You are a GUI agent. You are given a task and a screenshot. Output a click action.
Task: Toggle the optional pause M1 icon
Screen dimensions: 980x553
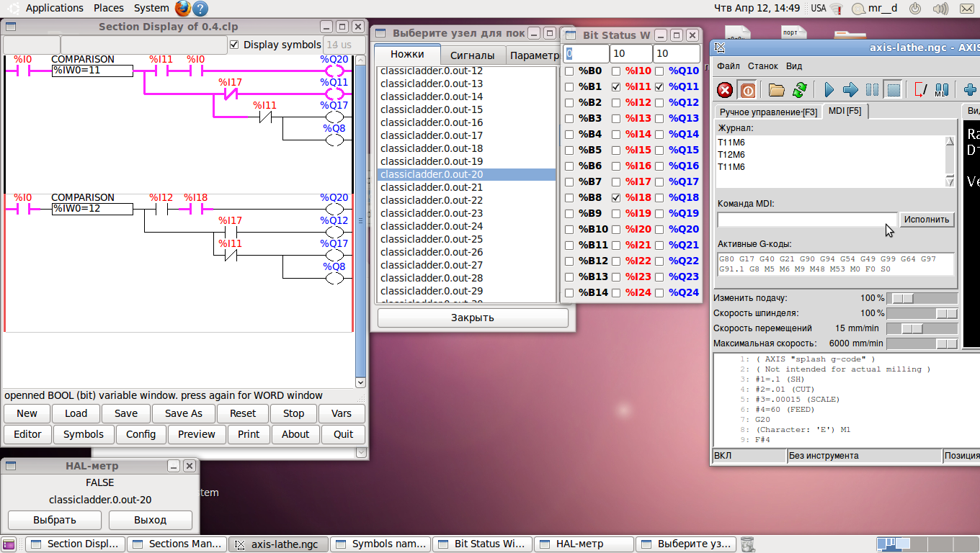click(x=942, y=90)
